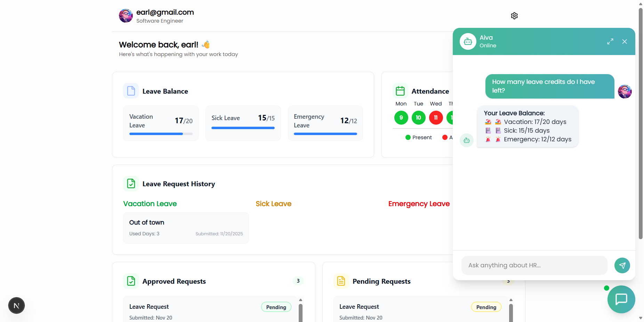The image size is (644, 322).
Task: Select the red absent day 11
Action: point(436,118)
